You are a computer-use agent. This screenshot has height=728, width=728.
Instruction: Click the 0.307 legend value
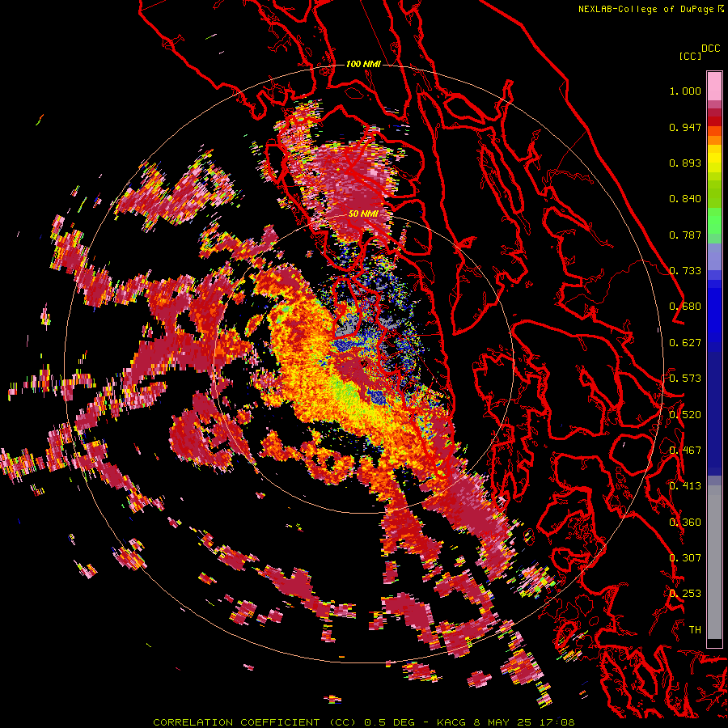[685, 558]
